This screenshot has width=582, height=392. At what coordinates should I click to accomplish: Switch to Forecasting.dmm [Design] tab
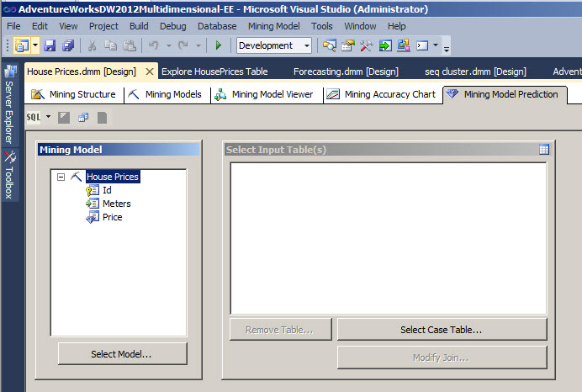[x=346, y=72]
